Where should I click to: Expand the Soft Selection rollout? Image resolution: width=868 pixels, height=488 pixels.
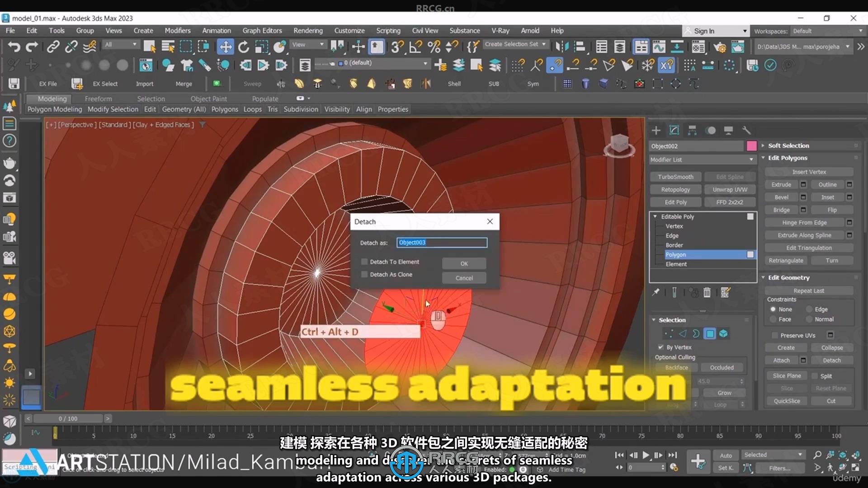point(788,145)
